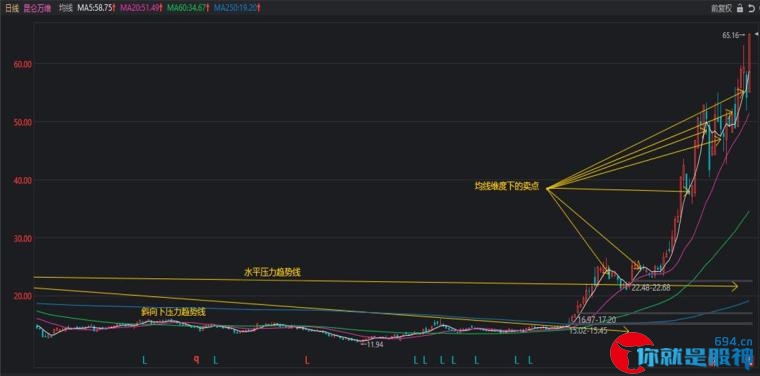
Task: Click the red q event marker
Action: click(x=196, y=360)
